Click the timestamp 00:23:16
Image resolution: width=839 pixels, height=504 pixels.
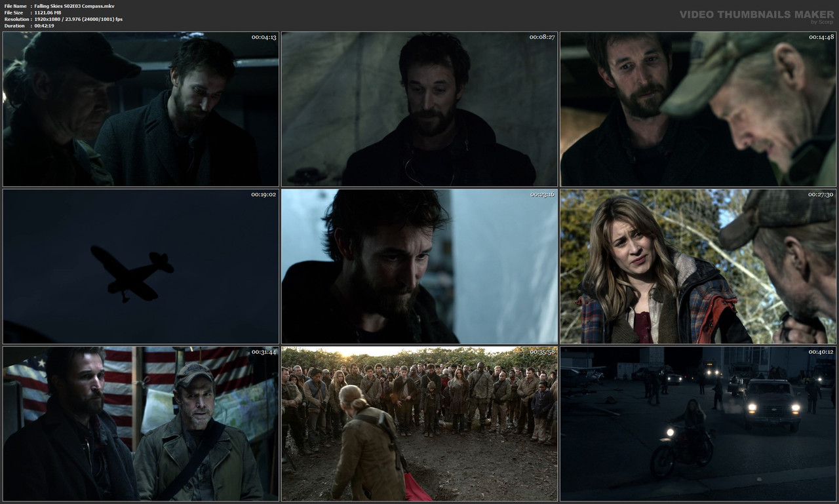(x=542, y=195)
